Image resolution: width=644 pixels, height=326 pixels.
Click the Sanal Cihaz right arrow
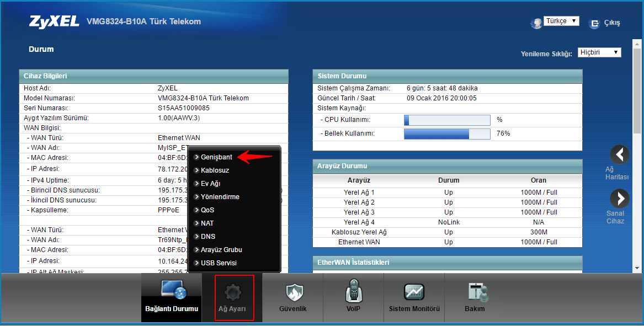[x=620, y=198]
